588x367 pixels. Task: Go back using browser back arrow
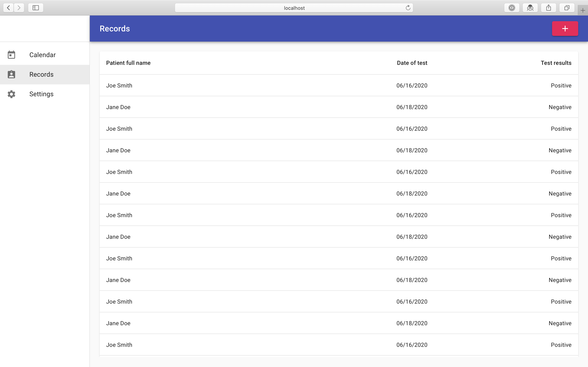(x=9, y=8)
